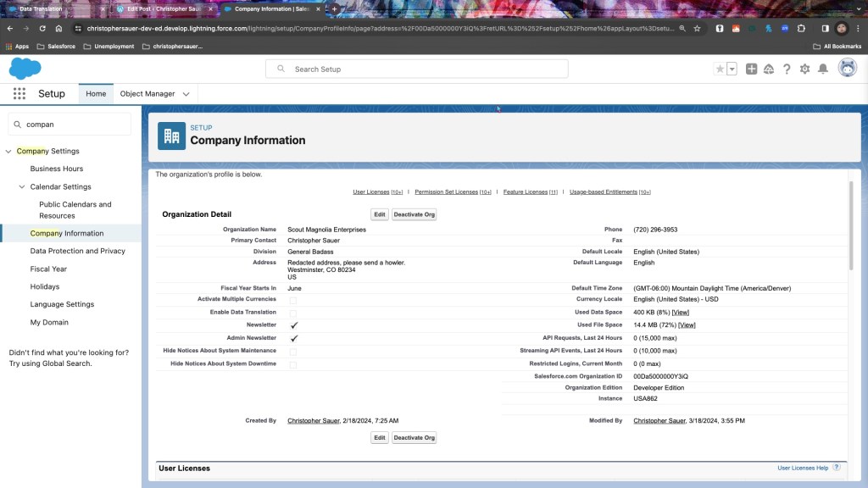
Task: Toggle the Newsletter checkbox
Action: [293, 325]
